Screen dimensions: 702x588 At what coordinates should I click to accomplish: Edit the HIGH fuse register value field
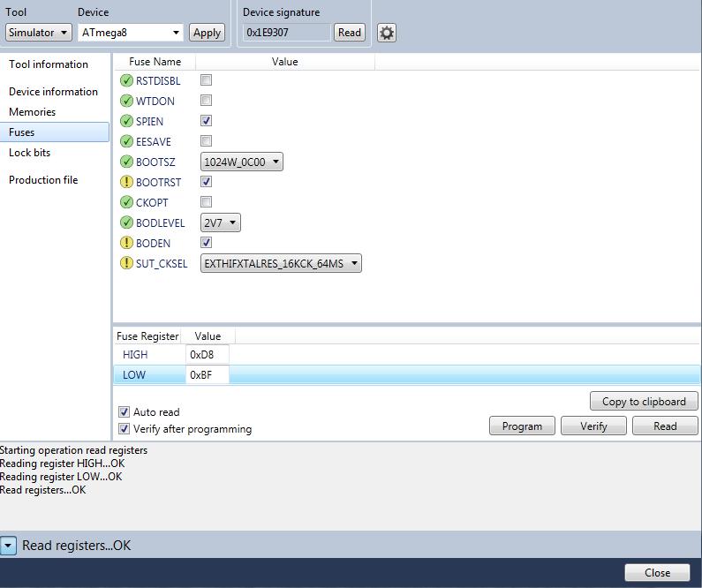(x=208, y=355)
